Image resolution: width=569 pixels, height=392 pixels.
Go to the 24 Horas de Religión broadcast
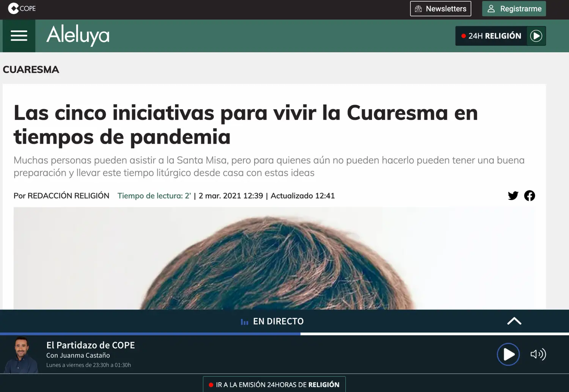coord(274,384)
